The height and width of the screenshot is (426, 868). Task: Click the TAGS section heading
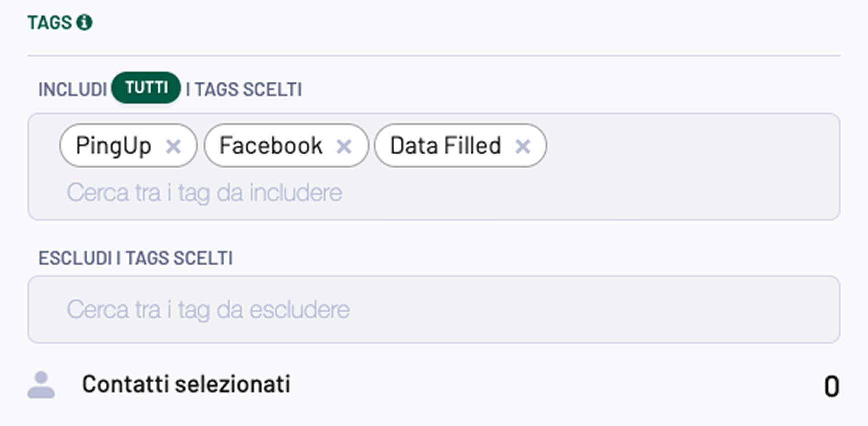tap(50, 23)
